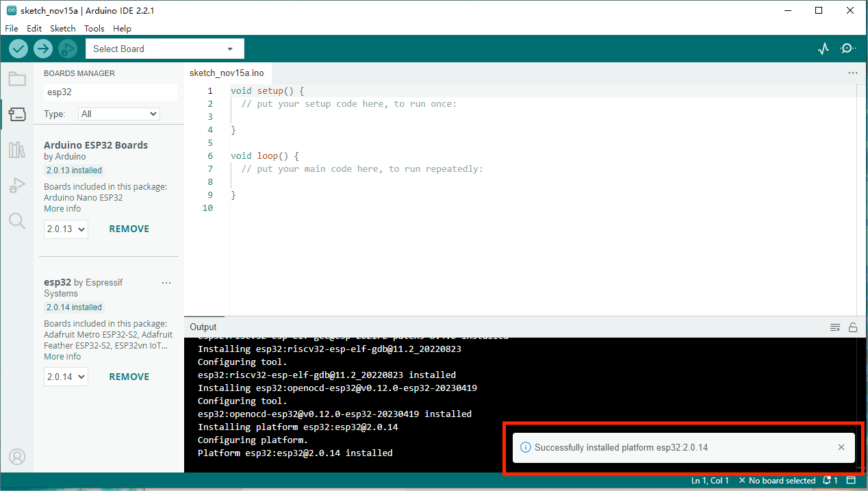Open the Select Board dropdown
This screenshot has width=868, height=491.
[164, 49]
